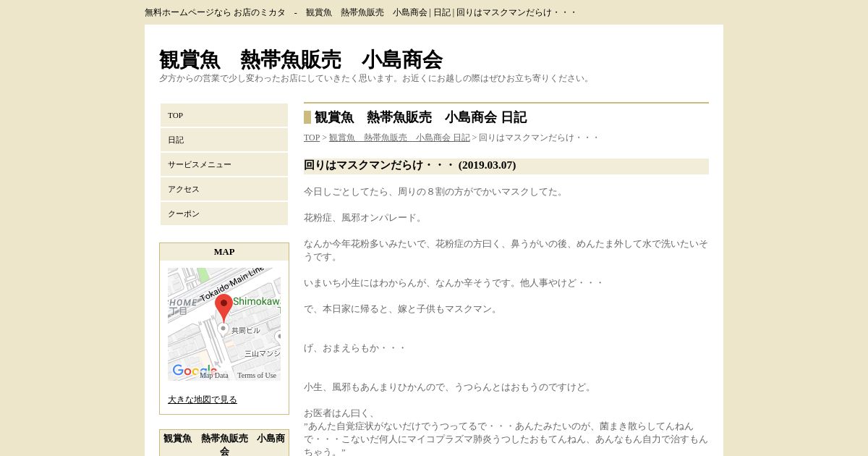Click the Tokaido Main Line label on map

tap(232, 284)
